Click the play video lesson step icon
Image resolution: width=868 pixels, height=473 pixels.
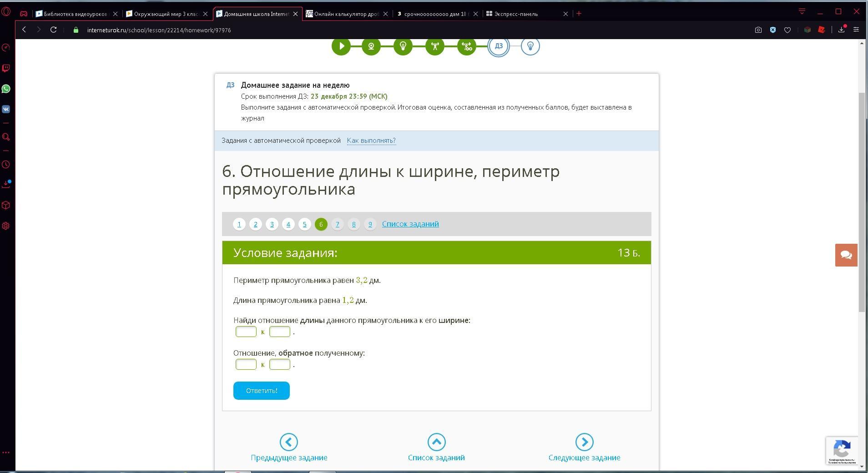pos(341,46)
